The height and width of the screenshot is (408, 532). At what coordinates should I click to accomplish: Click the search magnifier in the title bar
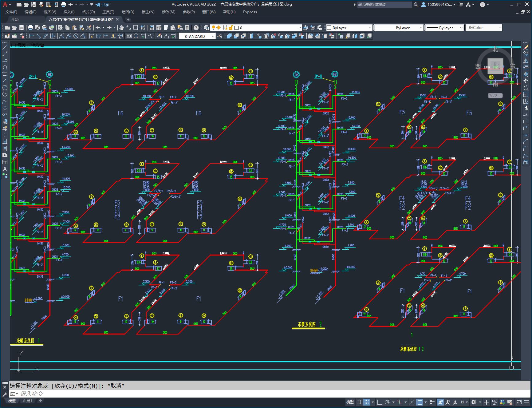tap(416, 4)
